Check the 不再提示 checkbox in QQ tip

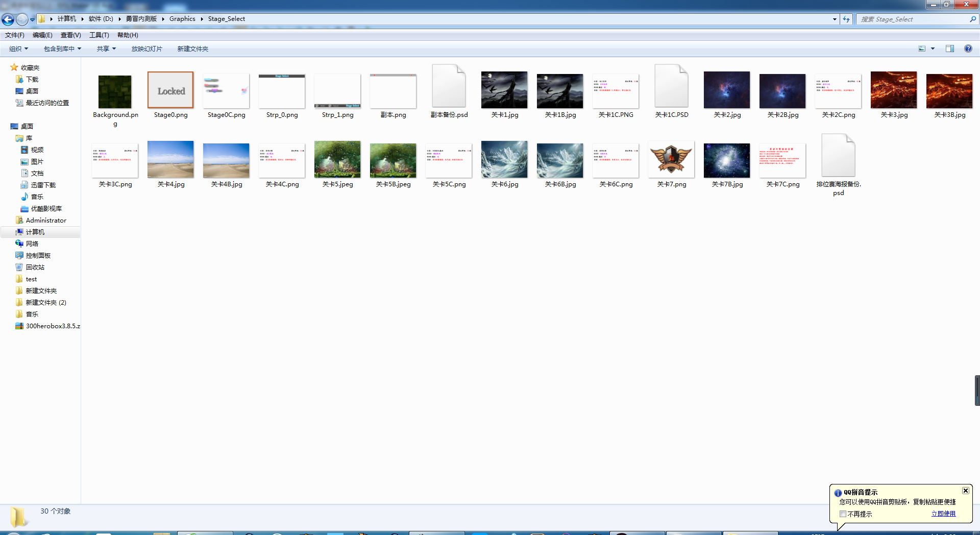click(843, 514)
